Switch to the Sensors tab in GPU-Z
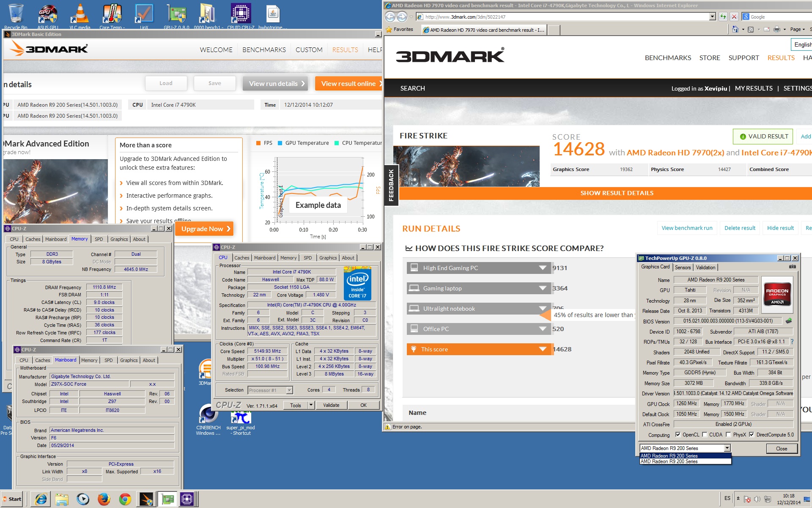This screenshot has height=508, width=812. tap(683, 267)
